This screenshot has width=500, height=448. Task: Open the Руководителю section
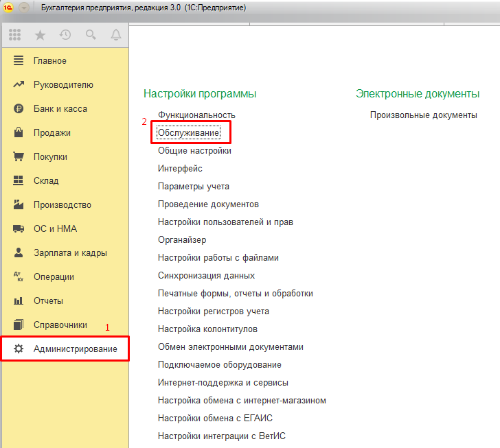point(63,85)
